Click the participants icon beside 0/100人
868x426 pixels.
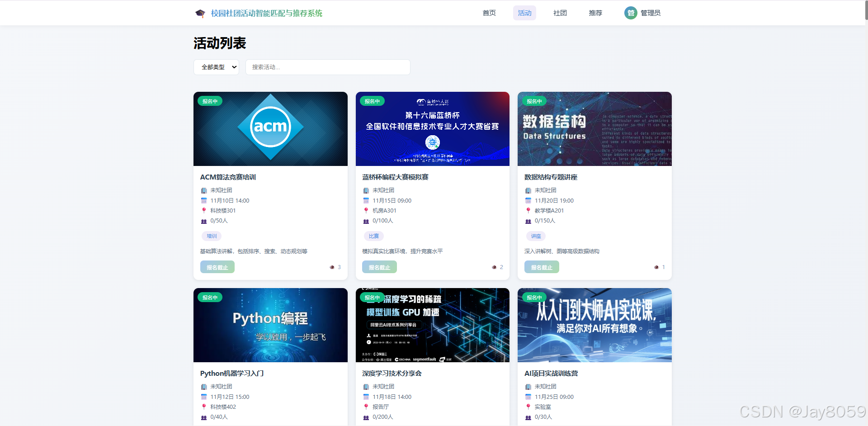click(x=366, y=221)
